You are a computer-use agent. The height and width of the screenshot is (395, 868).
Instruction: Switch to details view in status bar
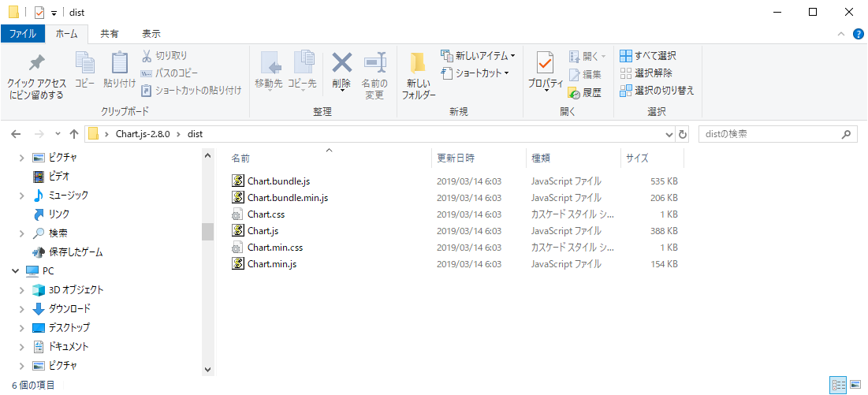click(838, 385)
